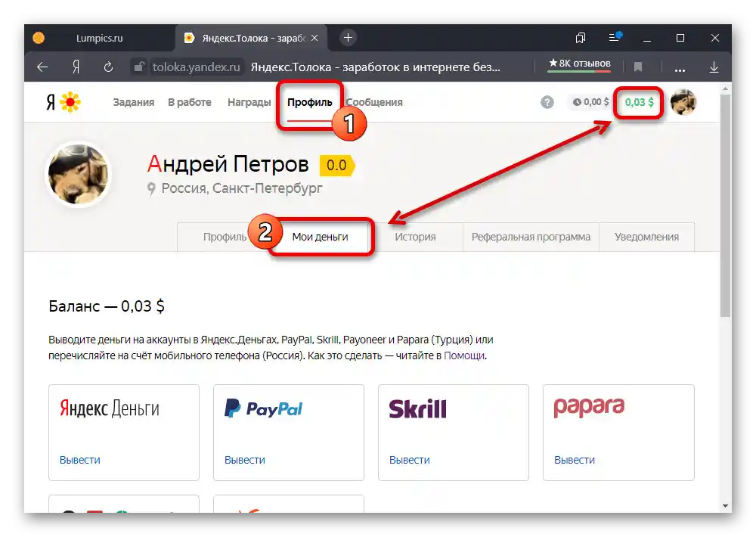
Task: Open the Профиль top menu item
Action: 309,102
